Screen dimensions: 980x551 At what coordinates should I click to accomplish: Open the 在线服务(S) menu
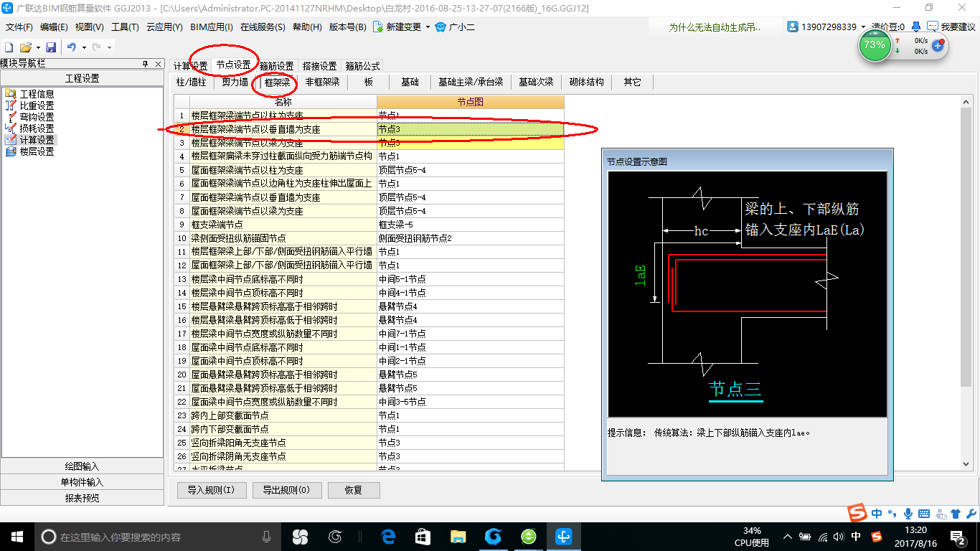click(263, 27)
